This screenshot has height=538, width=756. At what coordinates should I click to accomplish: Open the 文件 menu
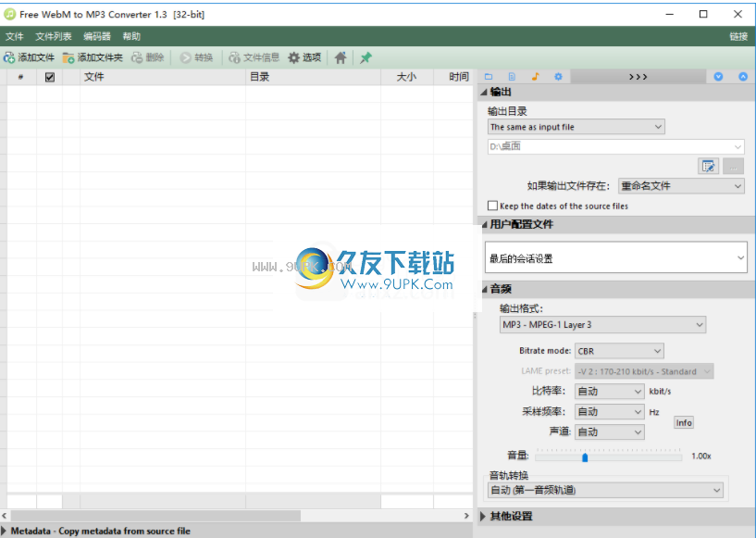coord(15,36)
